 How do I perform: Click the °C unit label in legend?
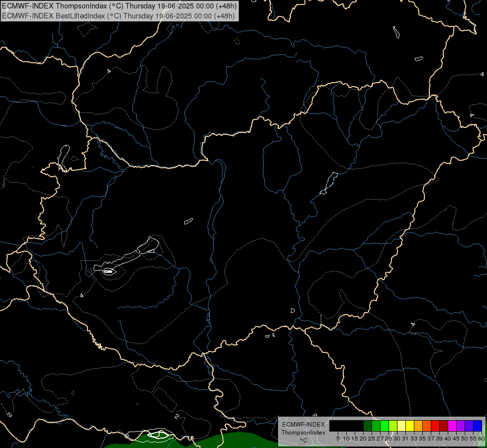[304, 441]
